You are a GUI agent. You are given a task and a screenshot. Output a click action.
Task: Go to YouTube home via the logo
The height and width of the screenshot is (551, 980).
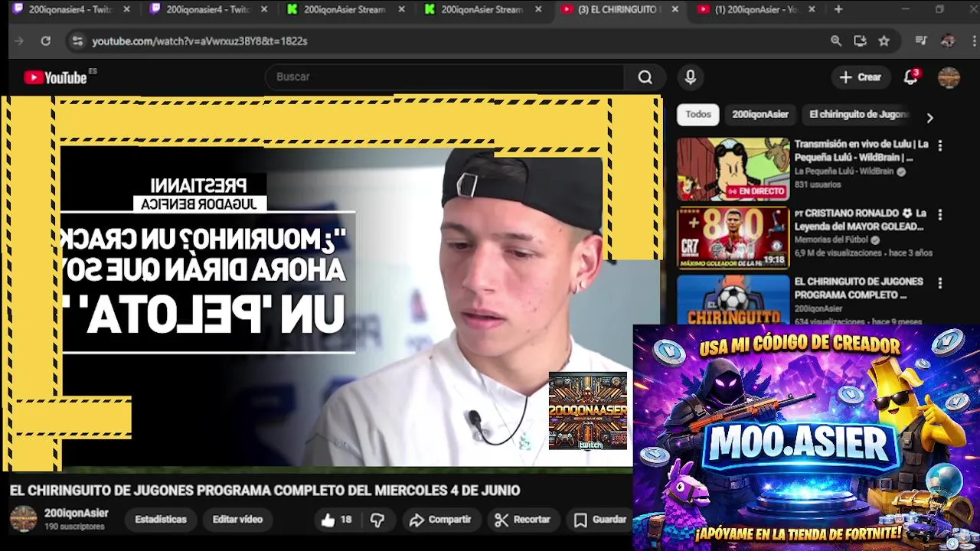coord(55,77)
